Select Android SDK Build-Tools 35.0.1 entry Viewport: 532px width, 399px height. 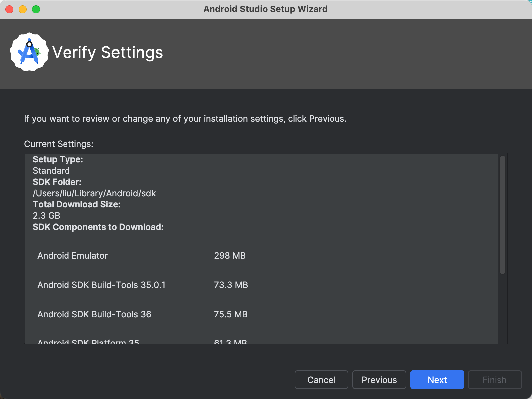point(101,285)
